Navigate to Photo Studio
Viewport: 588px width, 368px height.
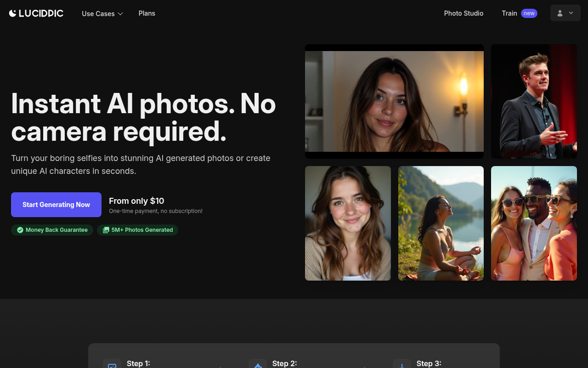[x=464, y=13]
